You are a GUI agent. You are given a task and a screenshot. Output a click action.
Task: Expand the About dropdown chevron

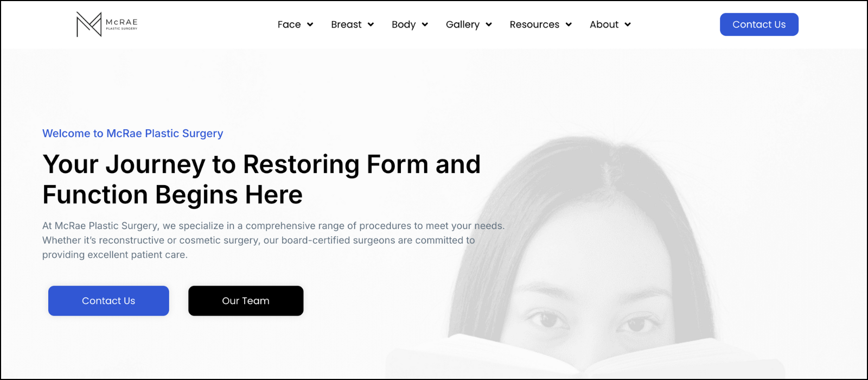point(628,24)
